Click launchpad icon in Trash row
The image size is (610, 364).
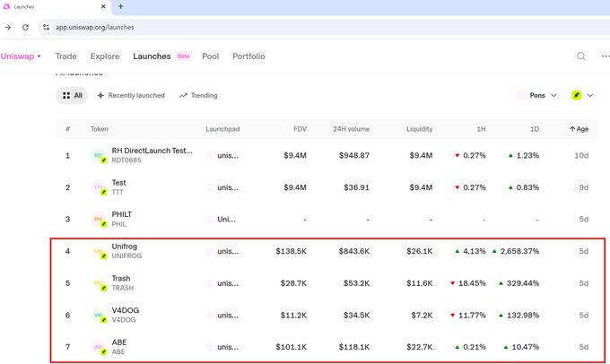tap(210, 283)
